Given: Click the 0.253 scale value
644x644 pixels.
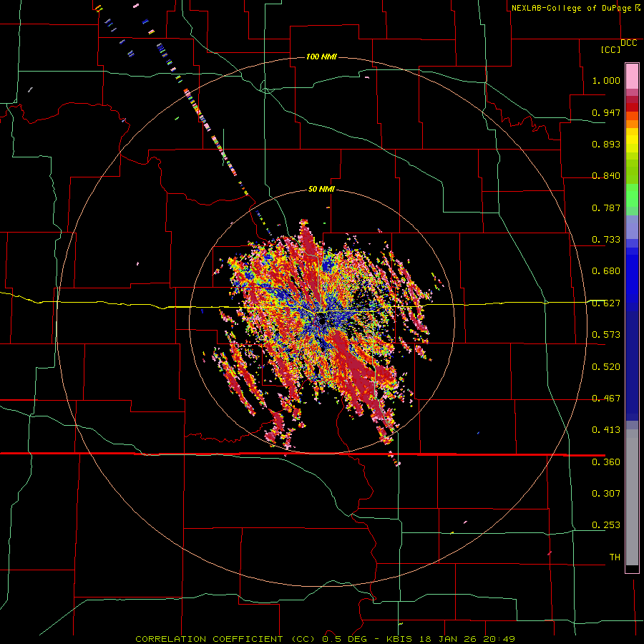Looking at the screenshot, I should point(606,525).
